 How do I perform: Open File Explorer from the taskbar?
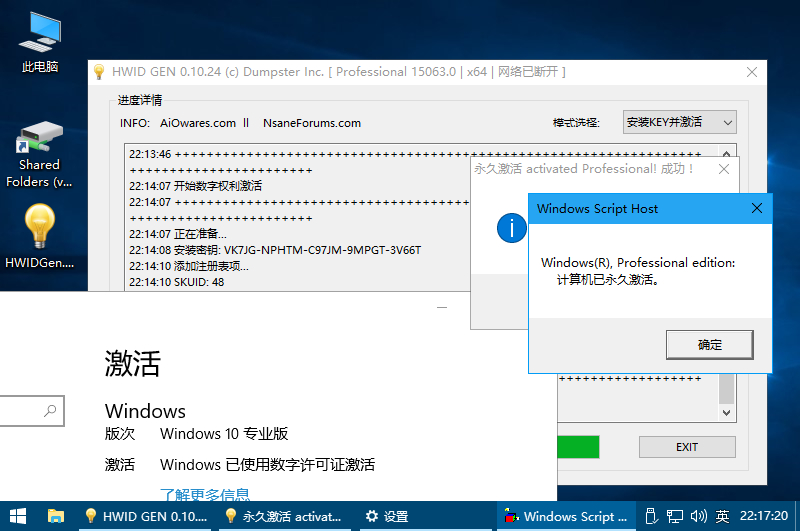tap(56, 516)
